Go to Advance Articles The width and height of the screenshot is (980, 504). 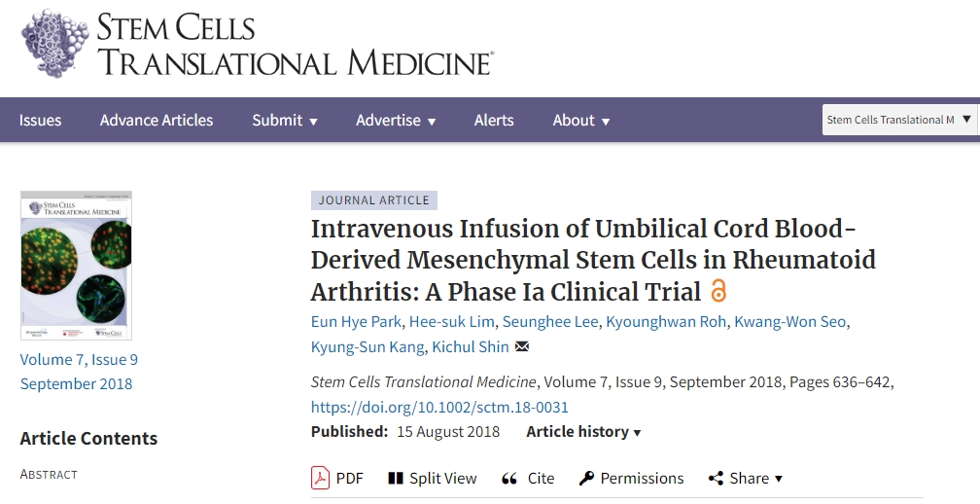[x=157, y=121]
